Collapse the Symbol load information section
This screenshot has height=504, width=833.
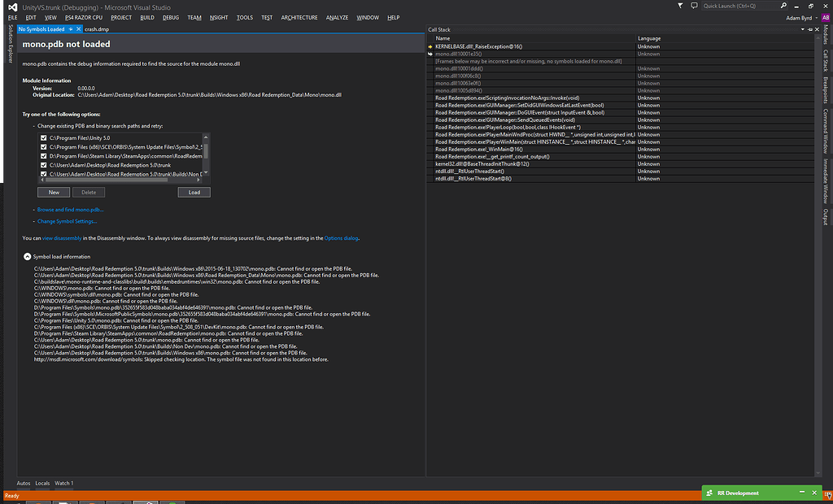(x=27, y=256)
